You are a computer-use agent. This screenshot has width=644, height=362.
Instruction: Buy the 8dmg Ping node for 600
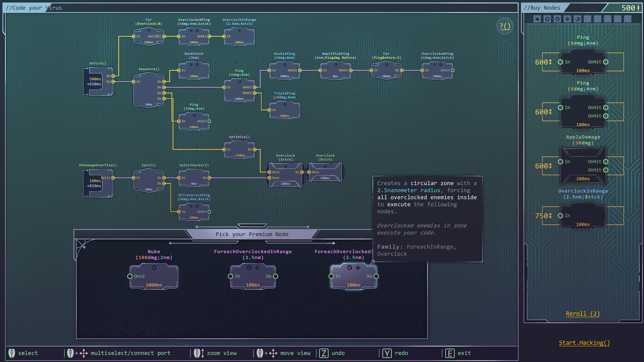(583, 62)
